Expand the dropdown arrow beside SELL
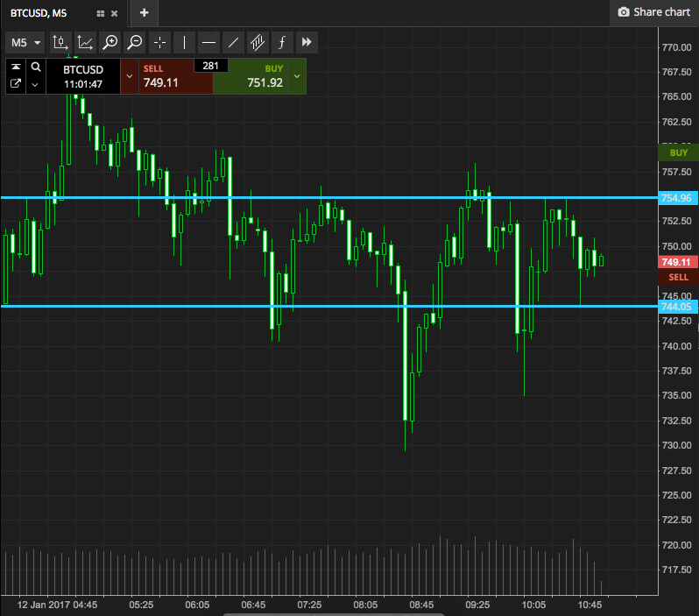Viewport: 699px width, 616px height. (x=130, y=76)
